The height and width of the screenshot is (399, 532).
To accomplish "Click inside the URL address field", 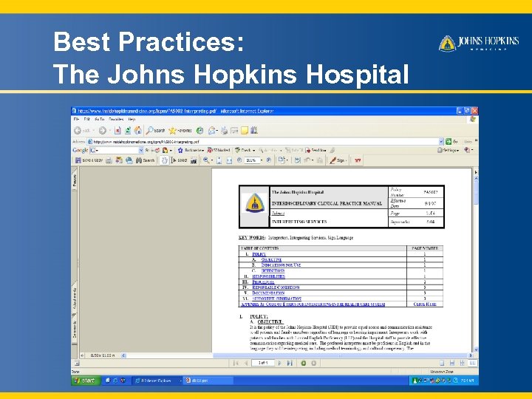I will tap(263, 141).
